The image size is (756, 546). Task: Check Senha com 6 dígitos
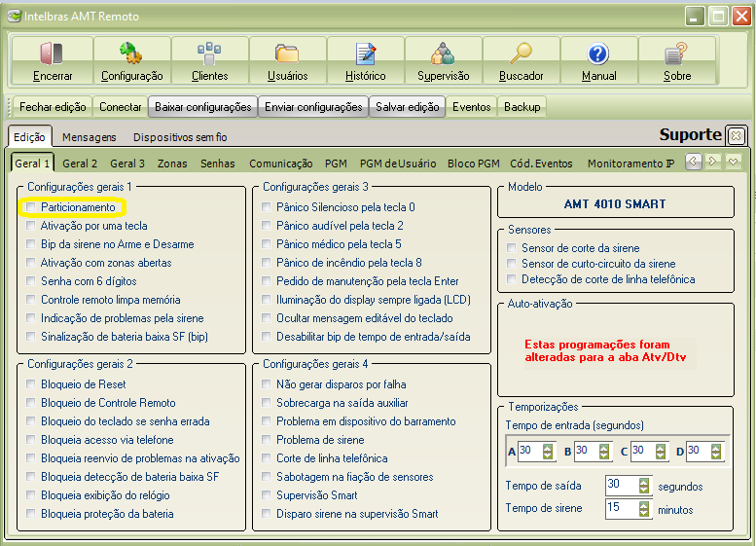31,280
